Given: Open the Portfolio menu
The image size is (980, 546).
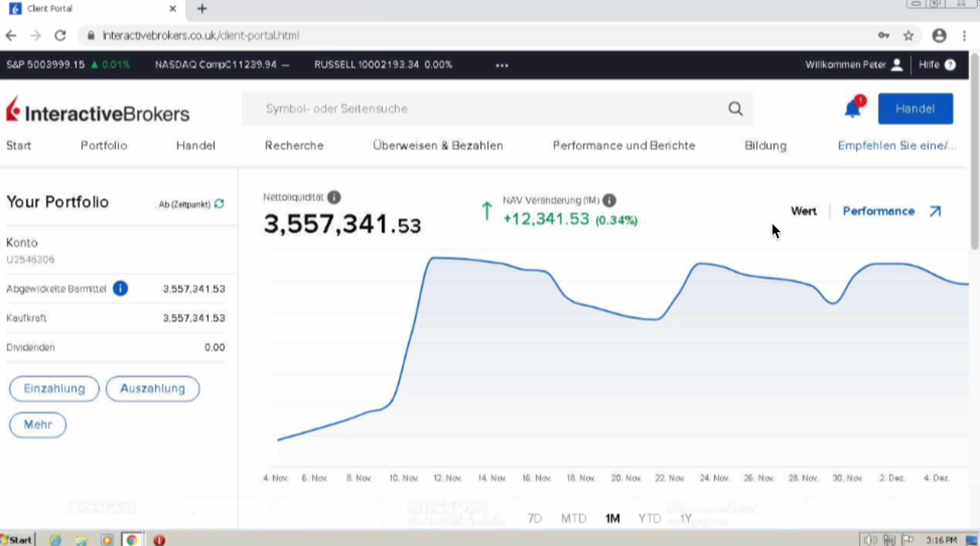Looking at the screenshot, I should (x=104, y=145).
